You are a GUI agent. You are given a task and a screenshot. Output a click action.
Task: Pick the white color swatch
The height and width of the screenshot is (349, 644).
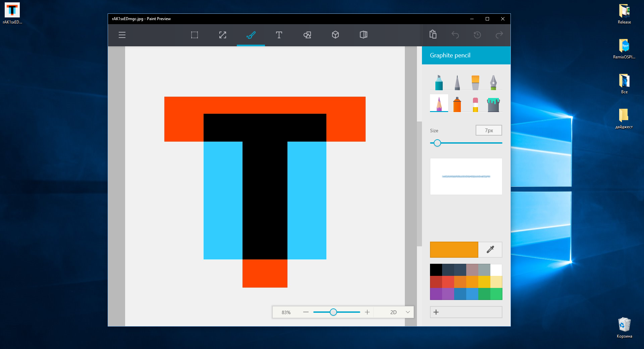(x=496, y=270)
